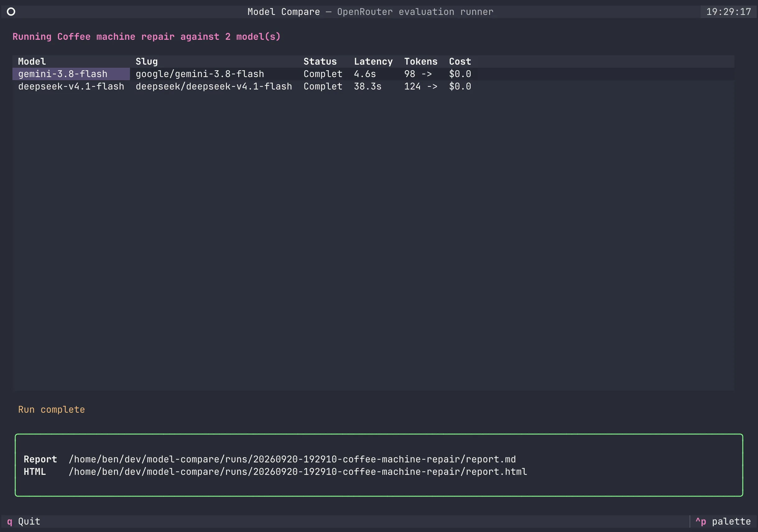Click the 4.6s latency cell

tap(373, 74)
